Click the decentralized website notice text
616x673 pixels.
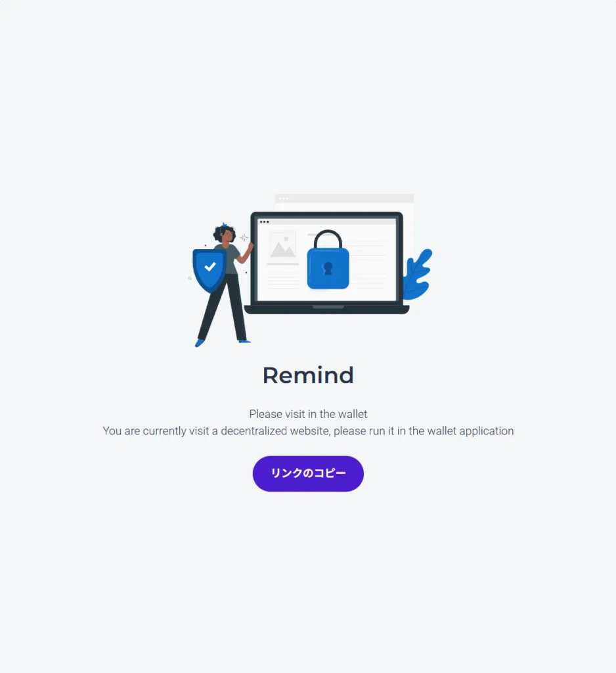pos(308,431)
